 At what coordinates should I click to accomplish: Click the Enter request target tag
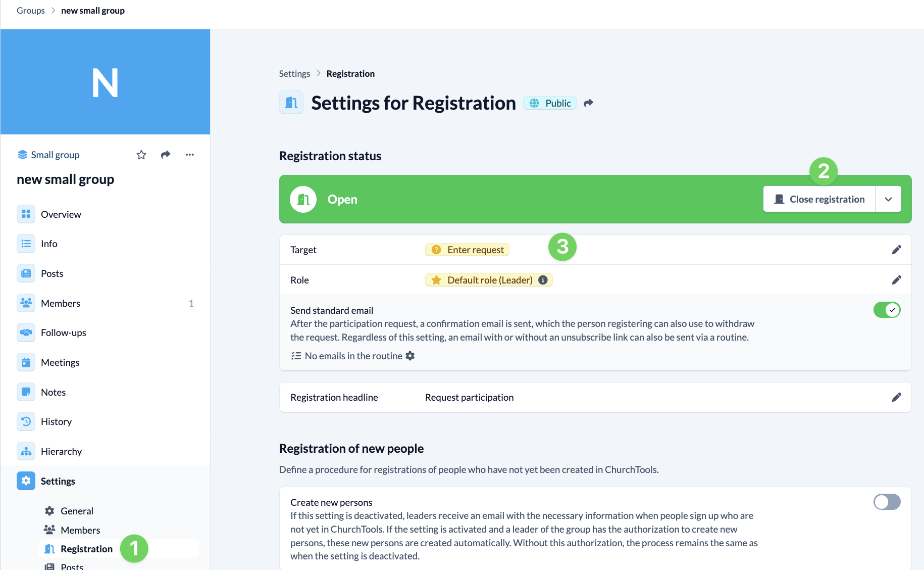click(468, 250)
